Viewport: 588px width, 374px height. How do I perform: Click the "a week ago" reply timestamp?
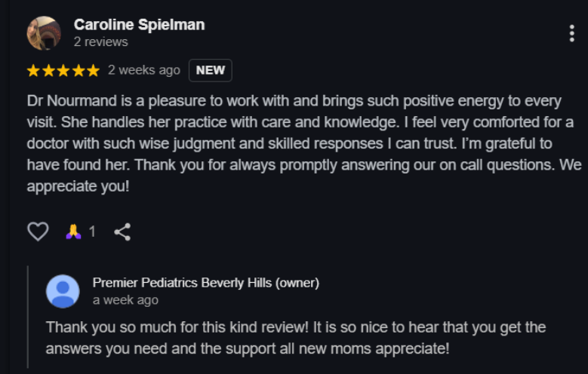click(125, 300)
